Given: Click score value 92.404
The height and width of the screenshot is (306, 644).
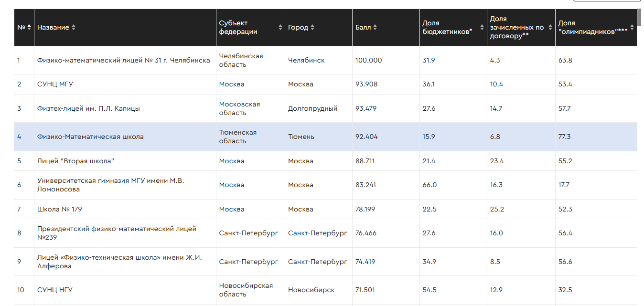Looking at the screenshot, I should click(366, 137).
